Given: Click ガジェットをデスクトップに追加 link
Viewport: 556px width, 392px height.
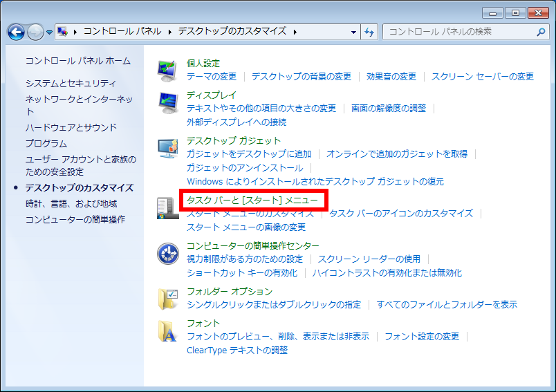Looking at the screenshot, I should point(249,154).
